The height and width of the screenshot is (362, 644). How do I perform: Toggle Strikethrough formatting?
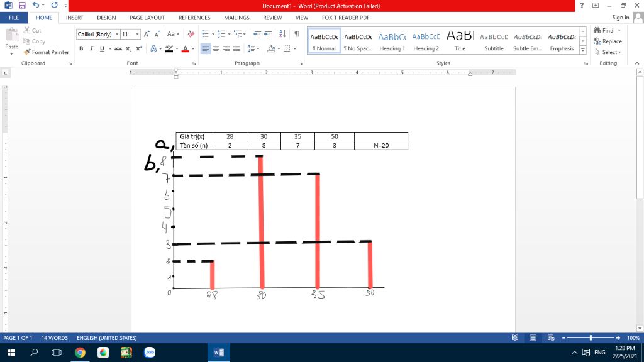click(x=118, y=48)
